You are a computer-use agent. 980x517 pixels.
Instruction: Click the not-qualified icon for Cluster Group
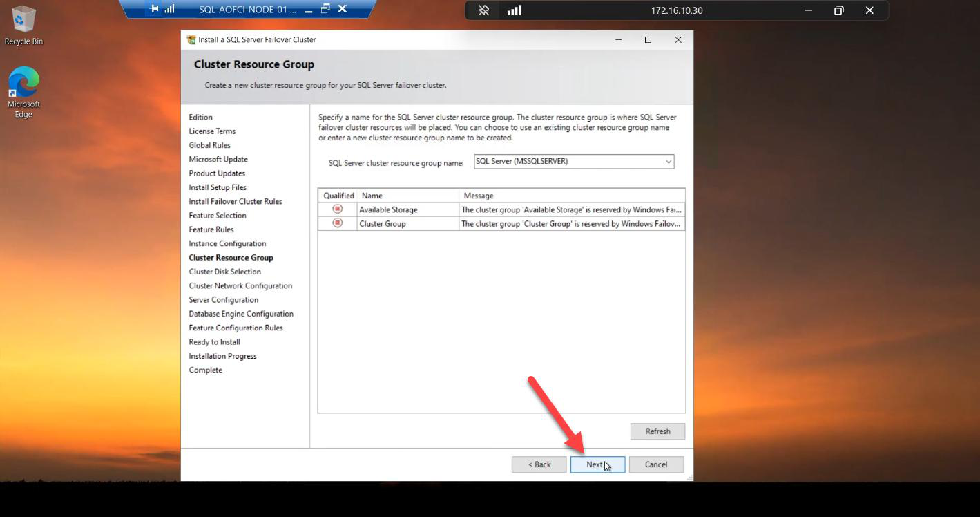click(337, 223)
